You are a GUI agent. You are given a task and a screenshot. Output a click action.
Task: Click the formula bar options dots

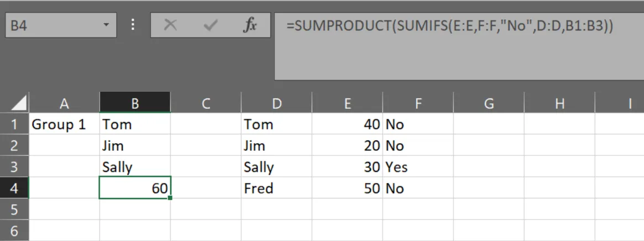[x=133, y=25]
